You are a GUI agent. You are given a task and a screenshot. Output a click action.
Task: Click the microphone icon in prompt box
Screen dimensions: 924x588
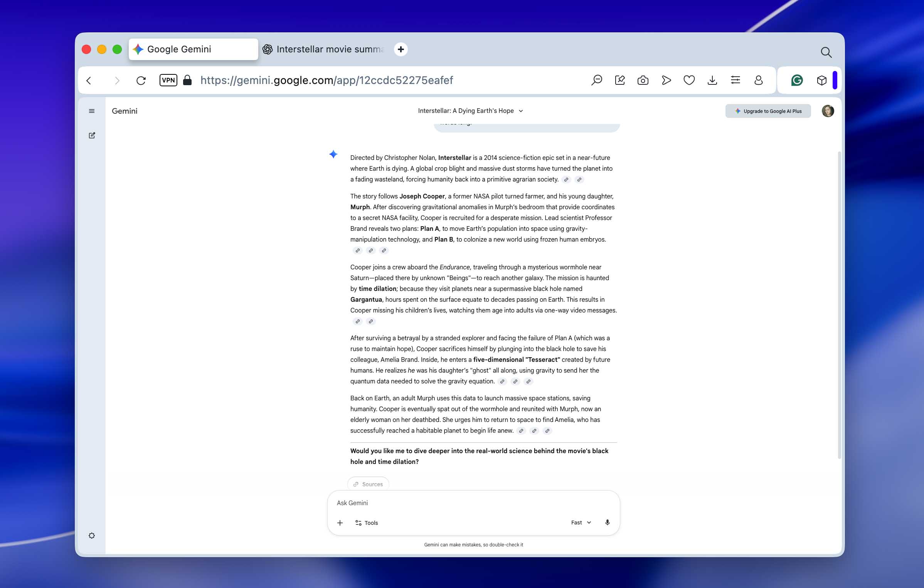(x=607, y=522)
